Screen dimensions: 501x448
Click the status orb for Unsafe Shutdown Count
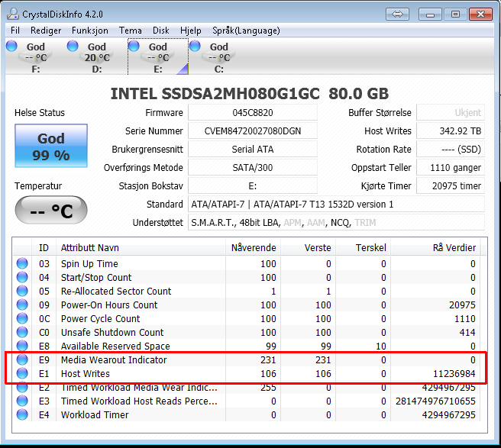click(22, 332)
